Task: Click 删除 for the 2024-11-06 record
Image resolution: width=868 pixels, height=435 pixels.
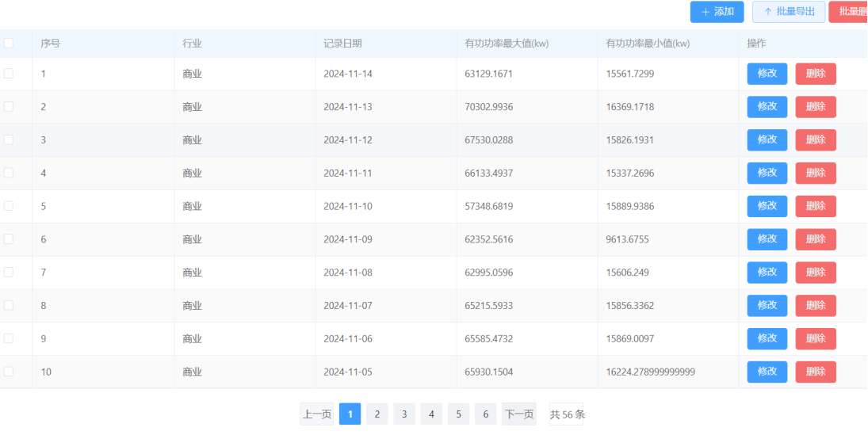Action: coord(816,338)
